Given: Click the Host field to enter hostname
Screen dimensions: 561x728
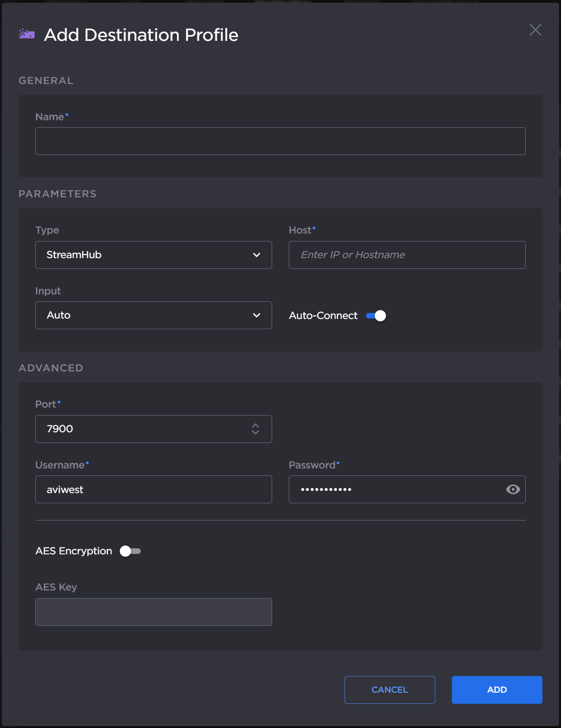Looking at the screenshot, I should click(x=407, y=255).
